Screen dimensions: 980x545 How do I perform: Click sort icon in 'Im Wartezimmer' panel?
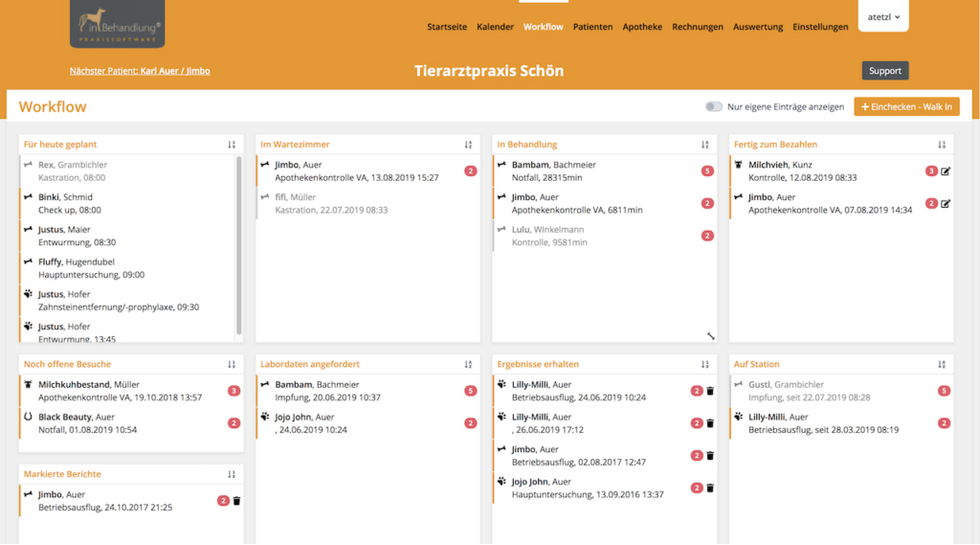(468, 145)
